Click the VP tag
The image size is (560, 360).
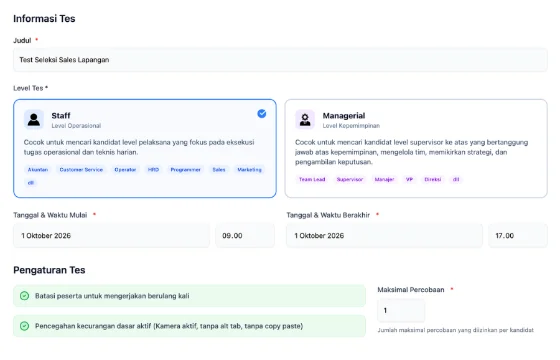[x=409, y=179]
